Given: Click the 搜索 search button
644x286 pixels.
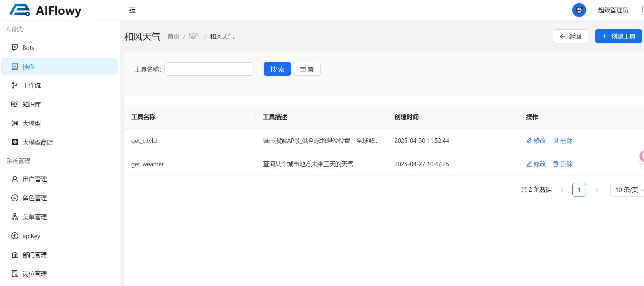Looking at the screenshot, I should [277, 69].
